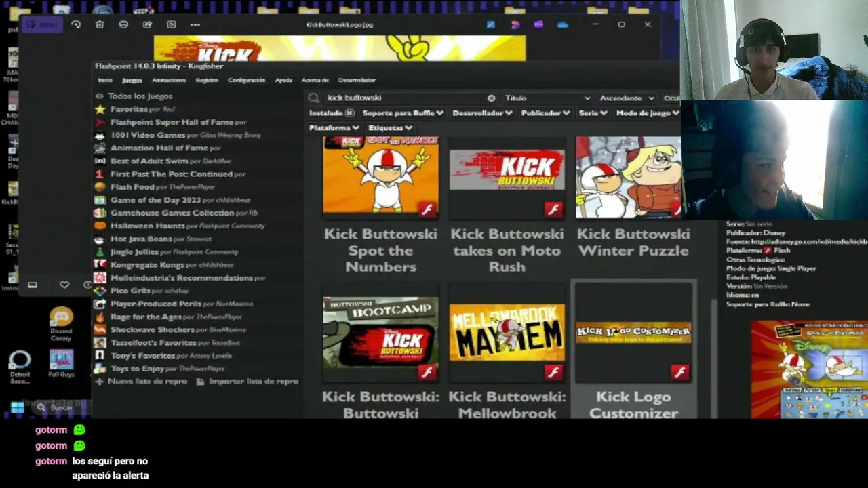Expand the Soporte para Ruffle filter

click(x=403, y=113)
